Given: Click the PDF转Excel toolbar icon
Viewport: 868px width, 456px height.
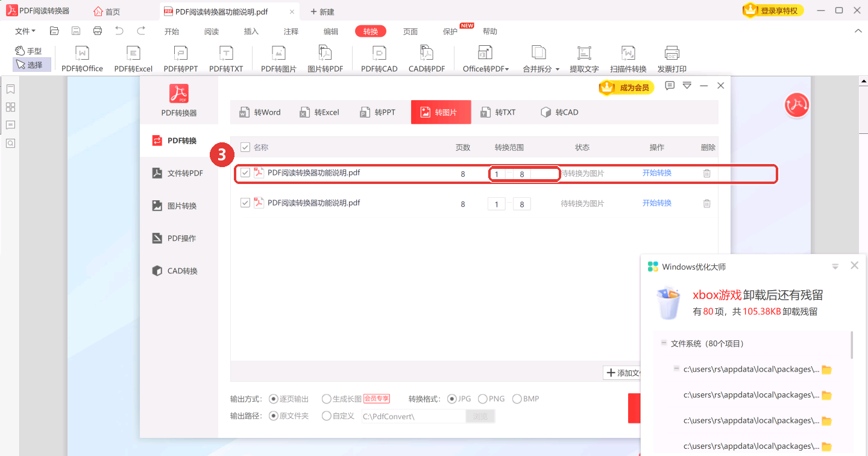Looking at the screenshot, I should [133, 59].
